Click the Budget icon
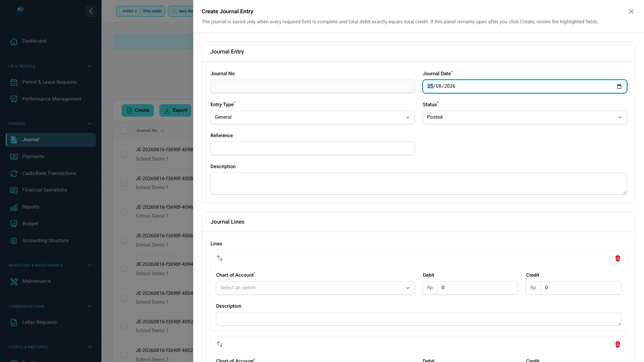This screenshot has width=644, height=362. pyautogui.click(x=14, y=224)
